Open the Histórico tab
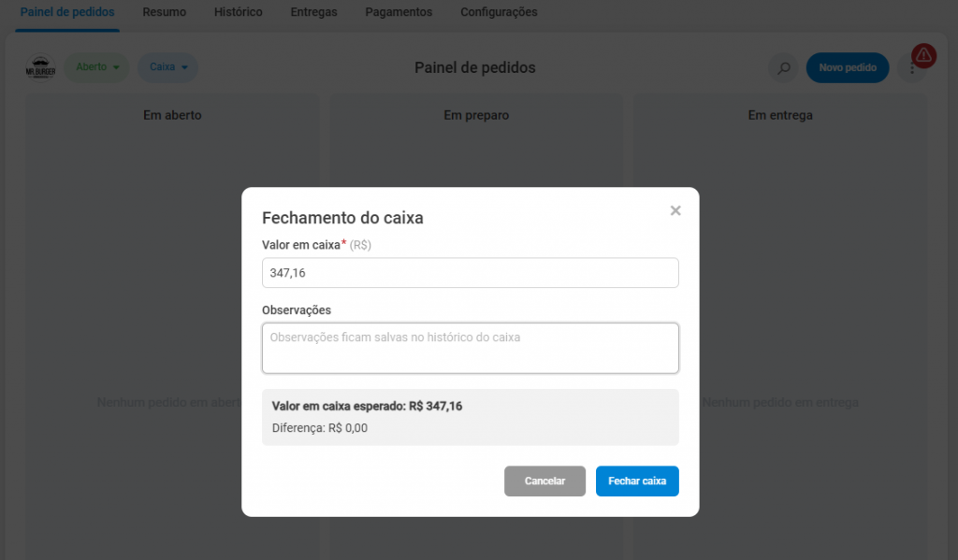The image size is (958, 560). 238,12
